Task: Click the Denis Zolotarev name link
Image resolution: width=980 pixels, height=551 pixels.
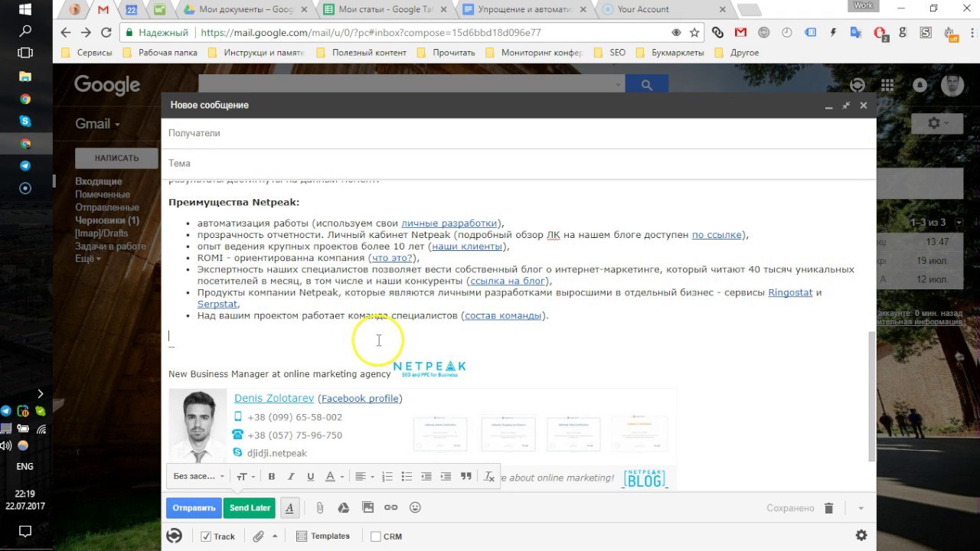Action: [274, 398]
